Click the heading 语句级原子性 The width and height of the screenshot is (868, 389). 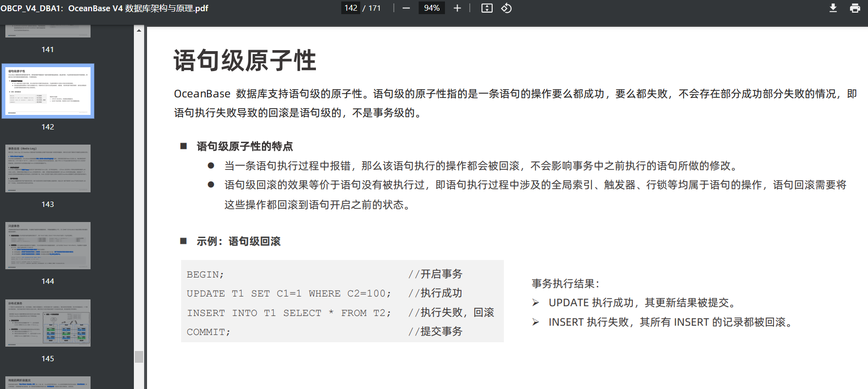[x=245, y=61]
